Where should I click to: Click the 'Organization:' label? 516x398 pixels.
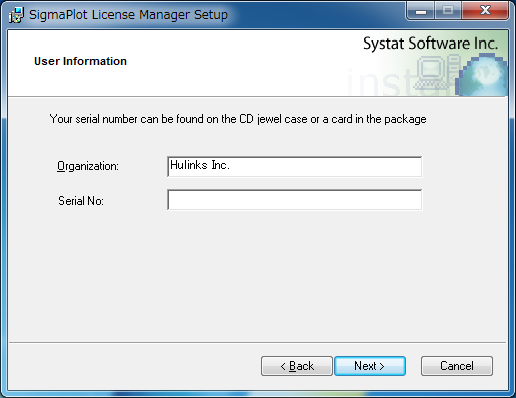click(x=88, y=166)
